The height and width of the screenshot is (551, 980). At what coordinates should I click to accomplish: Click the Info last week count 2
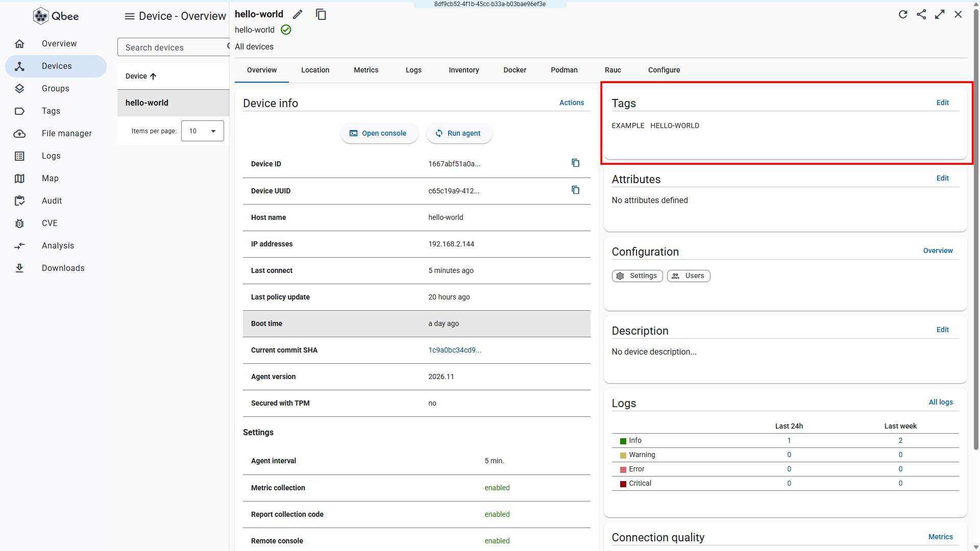pos(900,440)
